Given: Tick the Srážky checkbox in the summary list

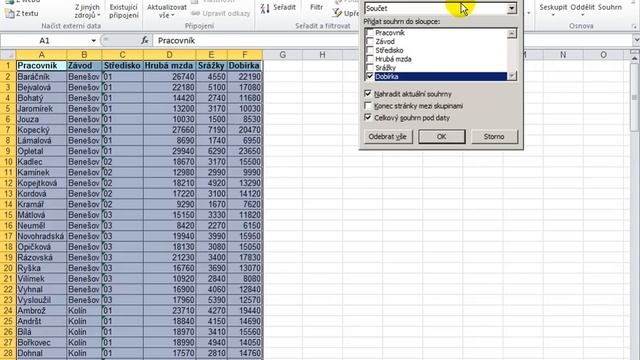Looking at the screenshot, I should pos(370,67).
